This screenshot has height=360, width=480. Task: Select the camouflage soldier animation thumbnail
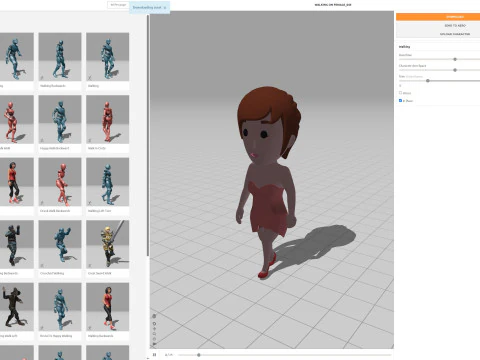[x=17, y=244]
